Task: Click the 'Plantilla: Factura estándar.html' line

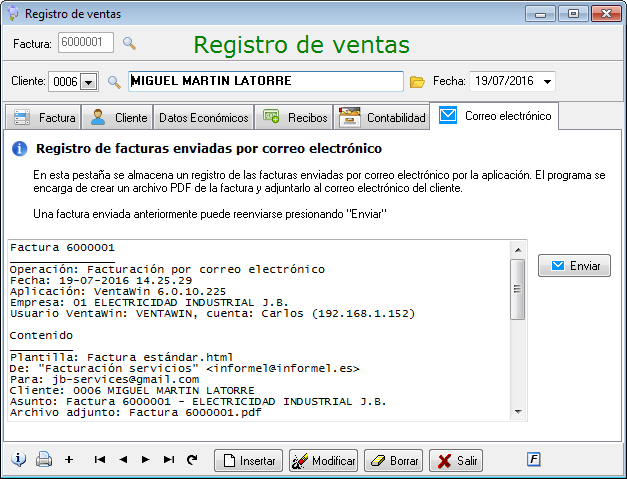Action: (x=122, y=357)
